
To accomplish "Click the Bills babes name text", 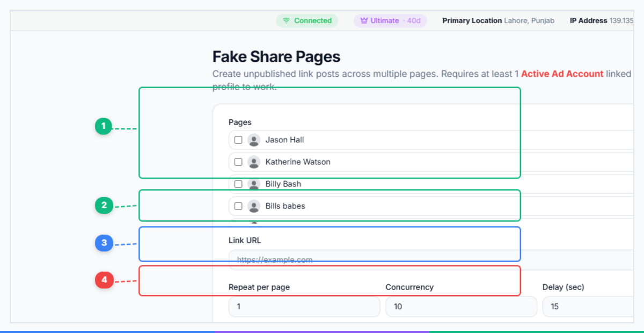I will [x=286, y=206].
